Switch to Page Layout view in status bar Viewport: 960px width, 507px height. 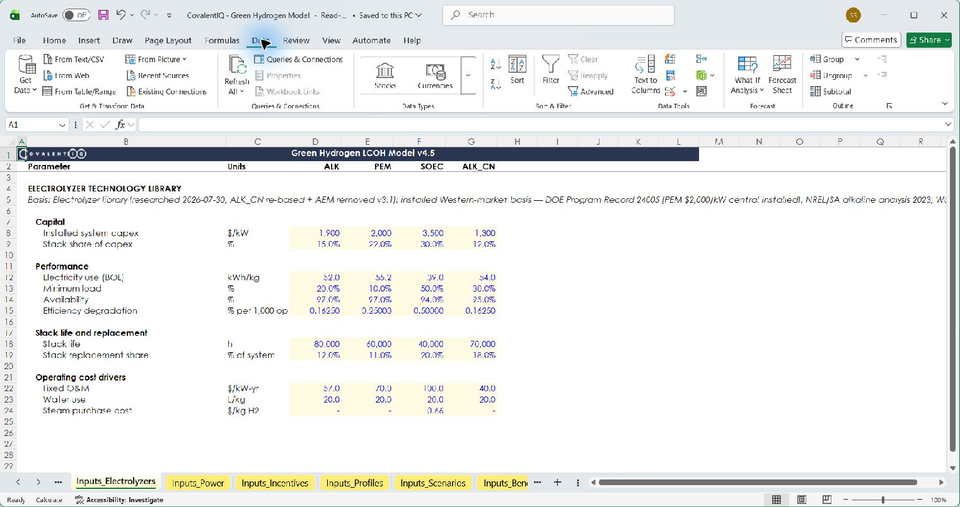(801, 500)
